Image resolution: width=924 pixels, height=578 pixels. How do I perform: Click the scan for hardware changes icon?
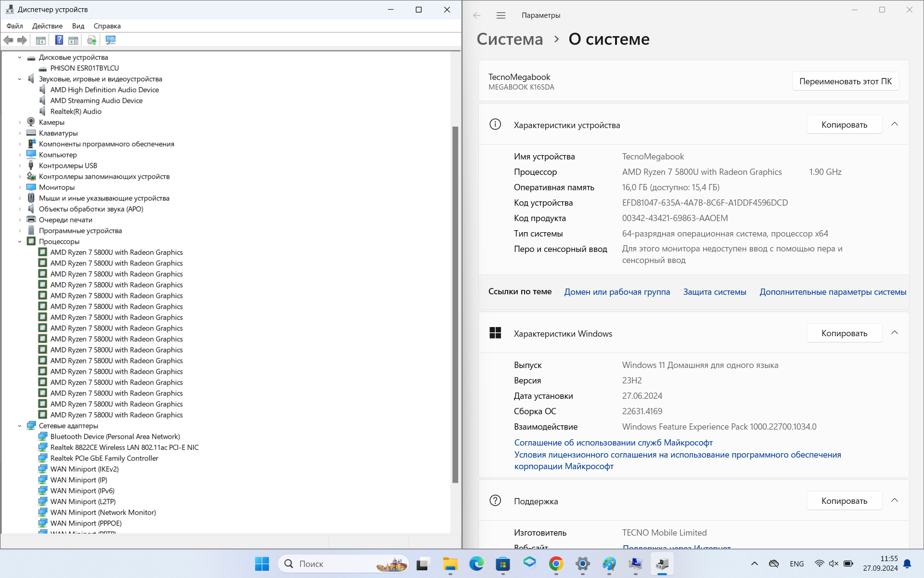point(111,40)
